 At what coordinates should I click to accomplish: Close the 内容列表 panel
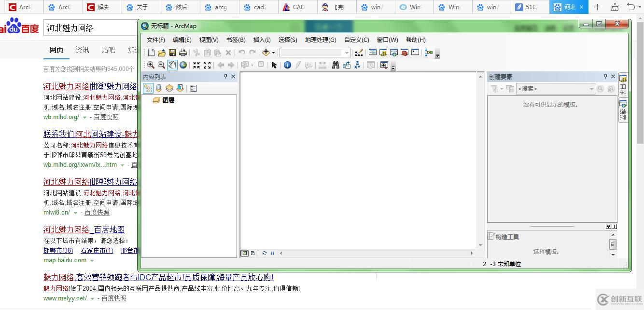point(233,77)
